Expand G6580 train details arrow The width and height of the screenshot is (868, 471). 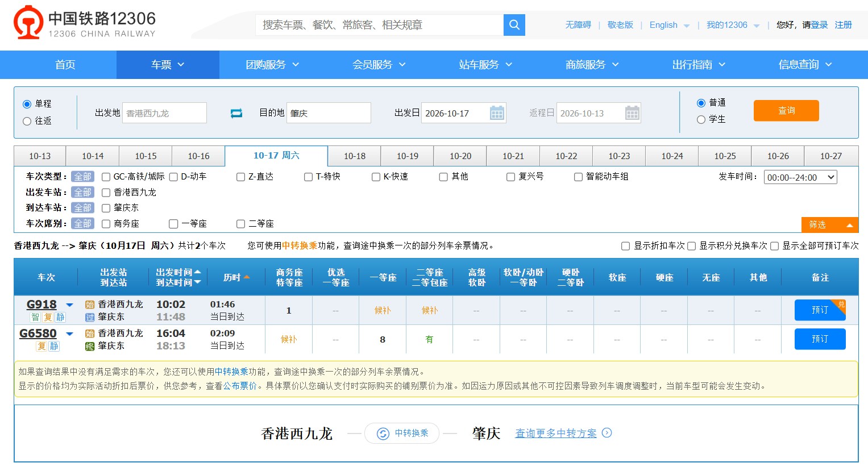[69, 334]
